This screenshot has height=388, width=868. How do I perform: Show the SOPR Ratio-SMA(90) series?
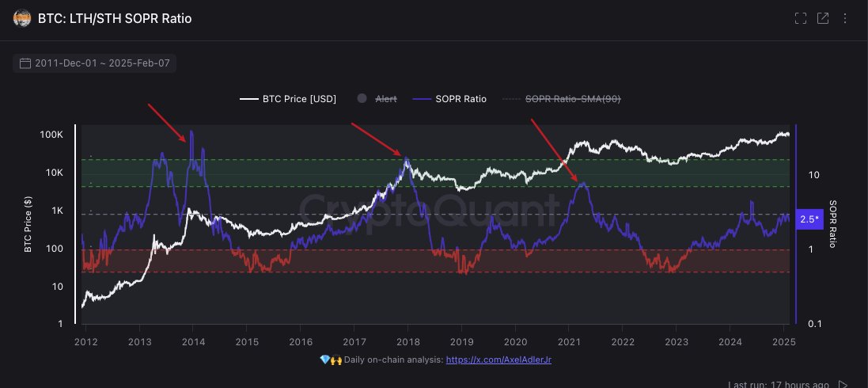point(565,99)
